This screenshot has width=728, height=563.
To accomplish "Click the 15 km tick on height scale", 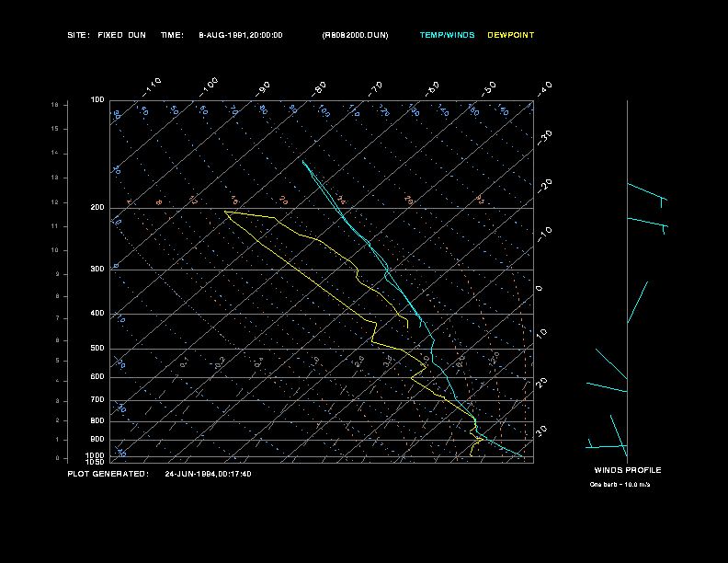I will 55,129.
